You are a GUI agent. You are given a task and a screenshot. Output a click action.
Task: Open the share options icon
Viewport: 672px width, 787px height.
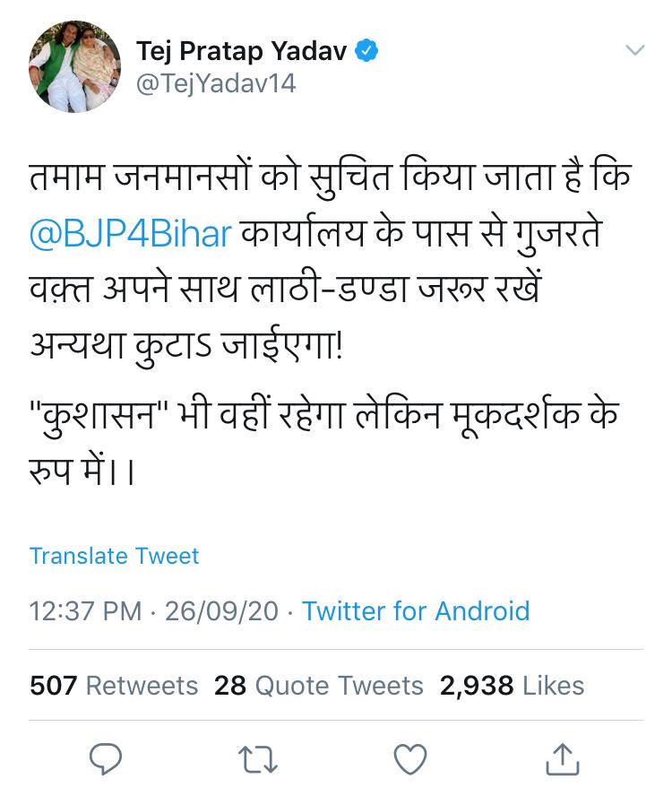point(562,758)
